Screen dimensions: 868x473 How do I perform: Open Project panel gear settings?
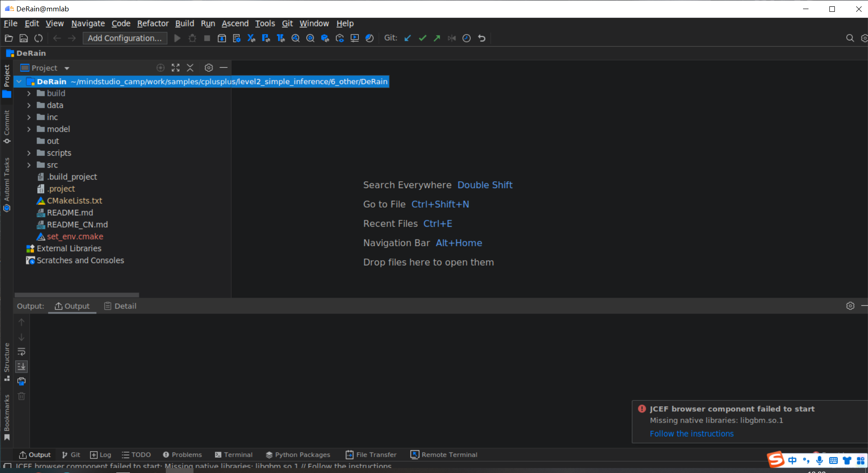[x=208, y=68]
